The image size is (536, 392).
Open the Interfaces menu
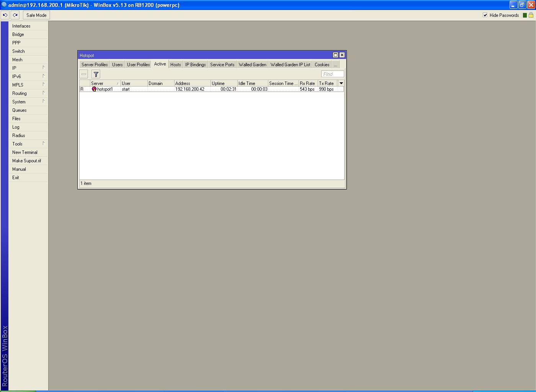28,26
